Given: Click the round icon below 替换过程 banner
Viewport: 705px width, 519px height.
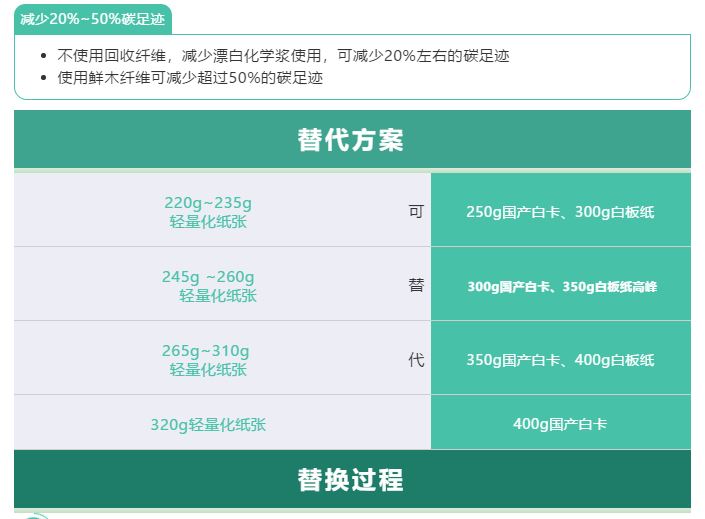Looking at the screenshot, I should coord(35,516).
